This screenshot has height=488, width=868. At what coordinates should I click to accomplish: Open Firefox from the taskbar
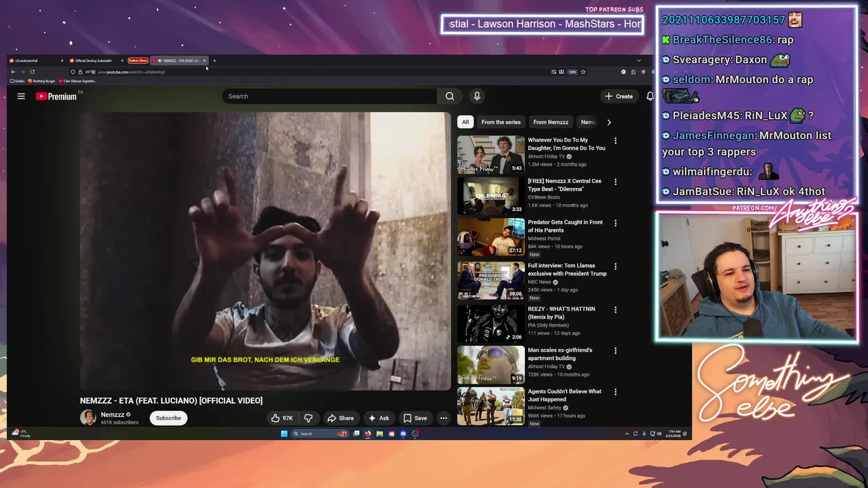pos(368,434)
